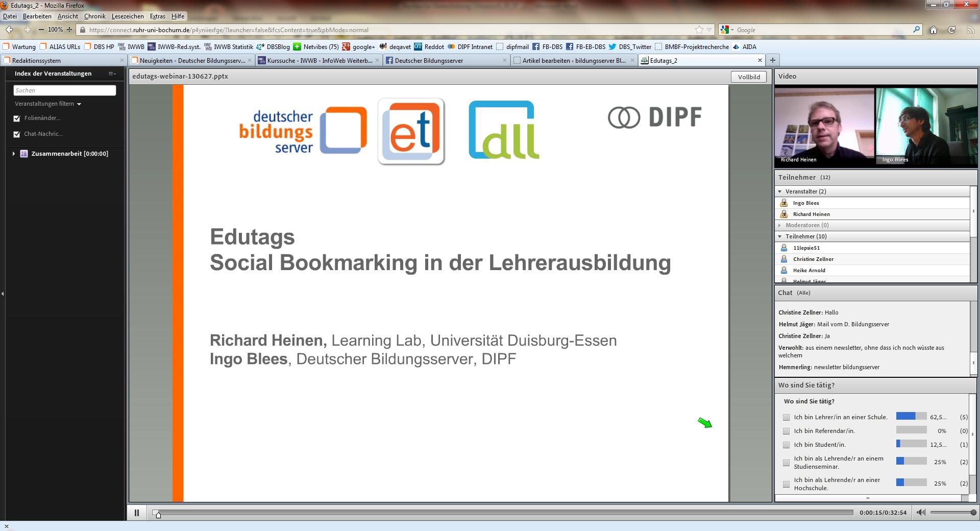Adjust the playback volume slider
This screenshot has width=980, height=531.
(x=953, y=512)
